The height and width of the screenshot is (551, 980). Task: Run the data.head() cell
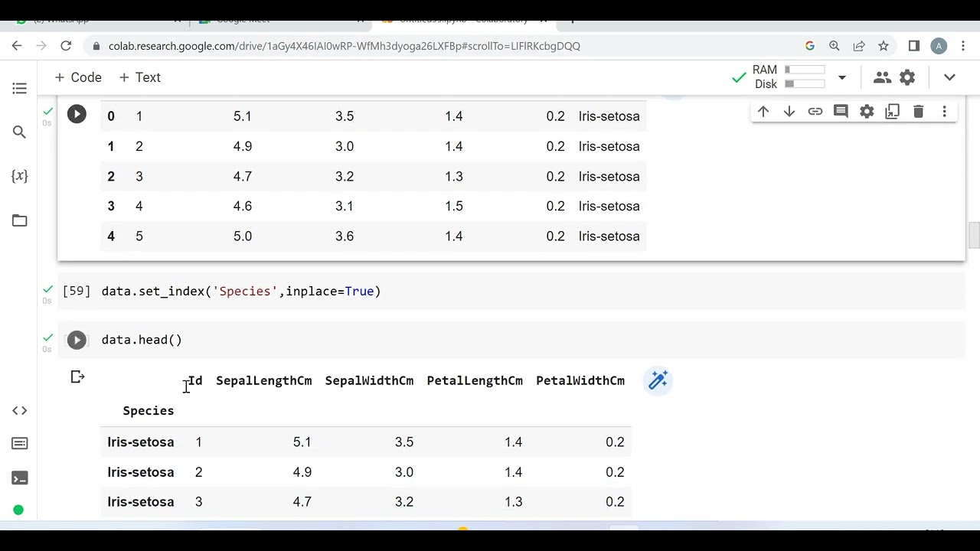coord(77,340)
